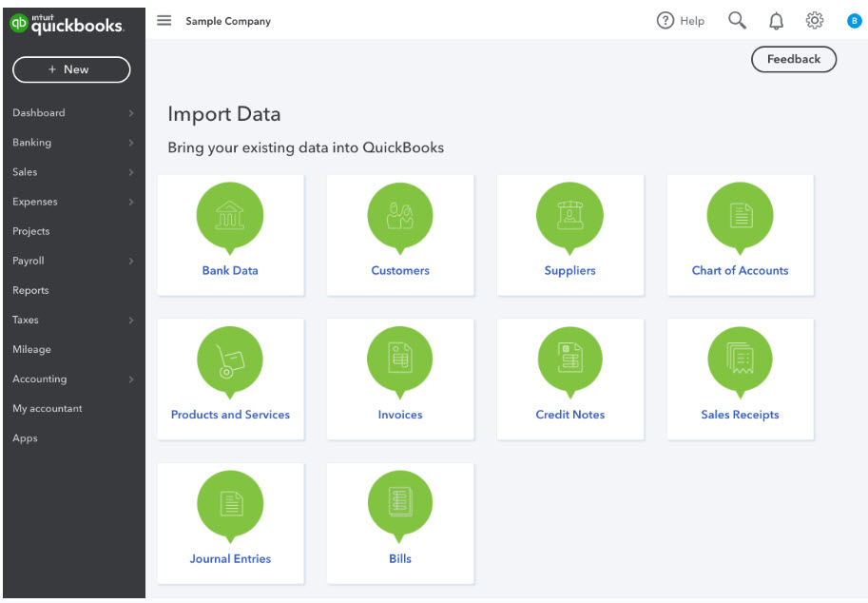Open the Products and Services link
Viewport: 868px width, 603px height.
pyautogui.click(x=230, y=415)
